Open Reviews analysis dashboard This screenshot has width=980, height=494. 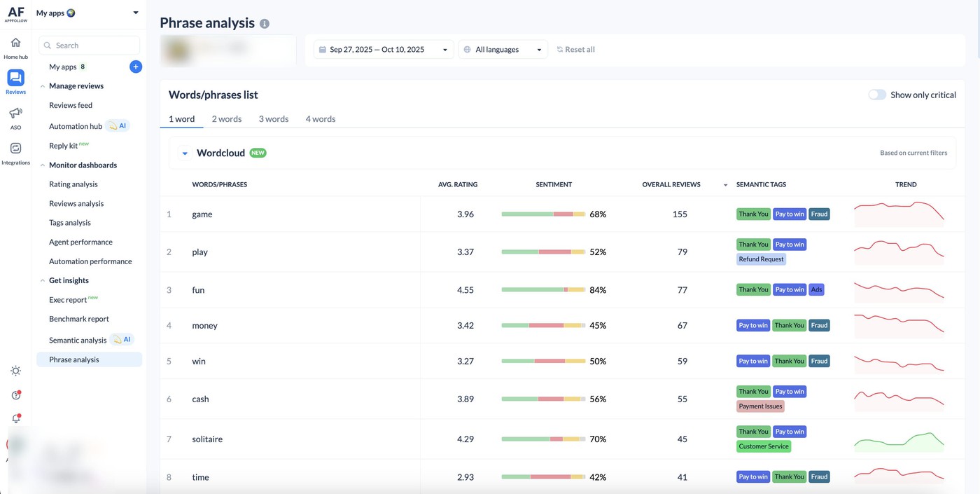click(x=76, y=203)
